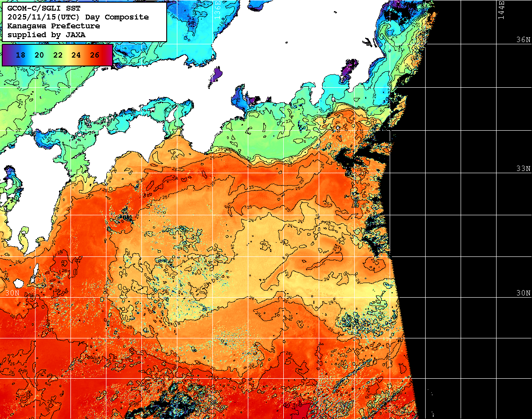
Task: Select the 33N latitude label
Action: click(x=523, y=168)
